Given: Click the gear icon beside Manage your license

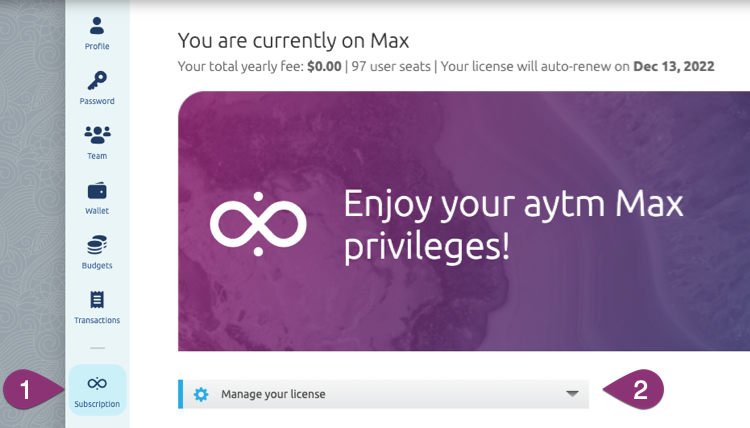Looking at the screenshot, I should click(201, 394).
